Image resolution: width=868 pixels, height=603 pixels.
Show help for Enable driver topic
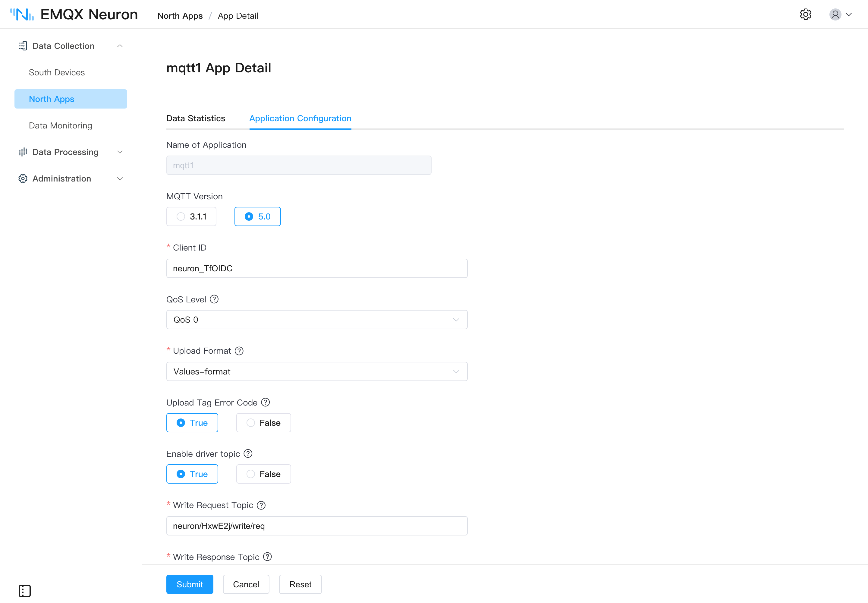click(248, 453)
